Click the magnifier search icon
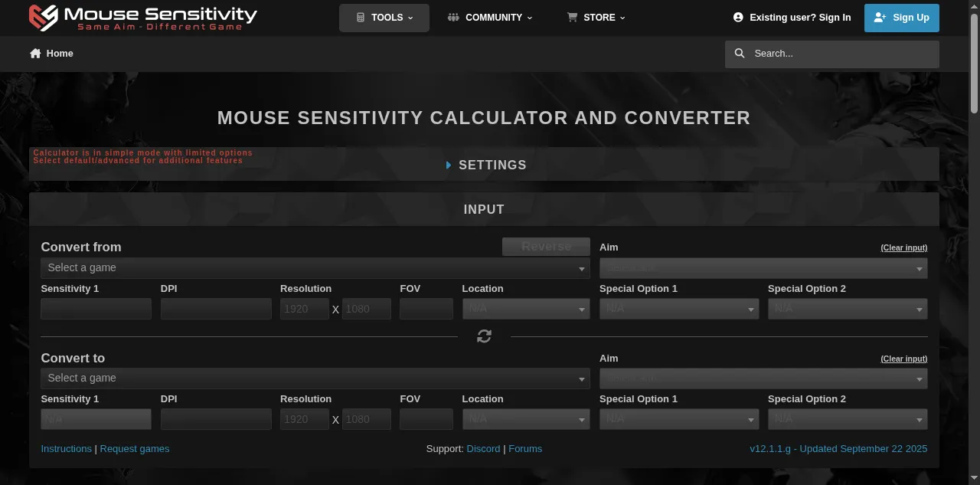The width and height of the screenshot is (980, 485). click(740, 54)
